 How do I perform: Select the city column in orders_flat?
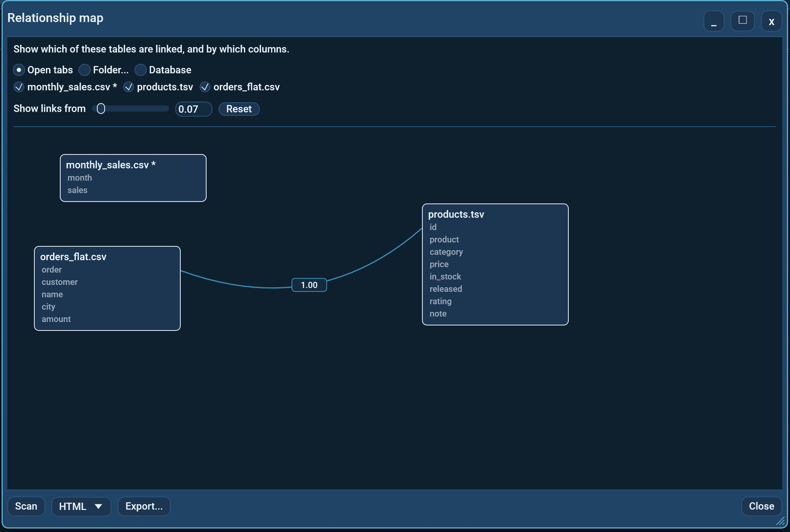click(49, 307)
